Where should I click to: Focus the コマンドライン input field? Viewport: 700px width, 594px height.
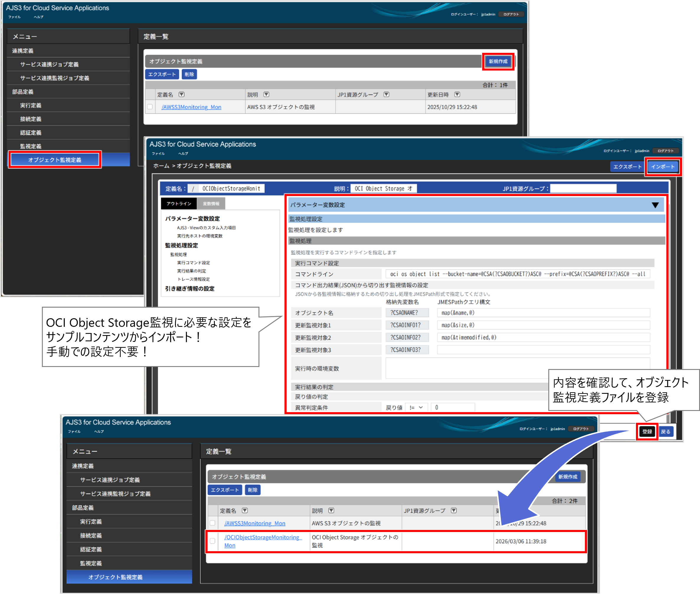(518, 274)
